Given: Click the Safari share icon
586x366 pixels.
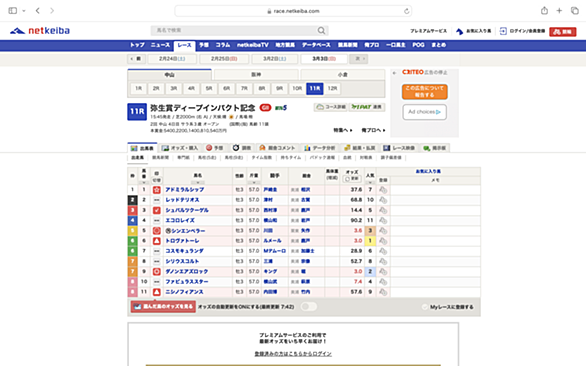Looking at the screenshot, I should tap(544, 11).
